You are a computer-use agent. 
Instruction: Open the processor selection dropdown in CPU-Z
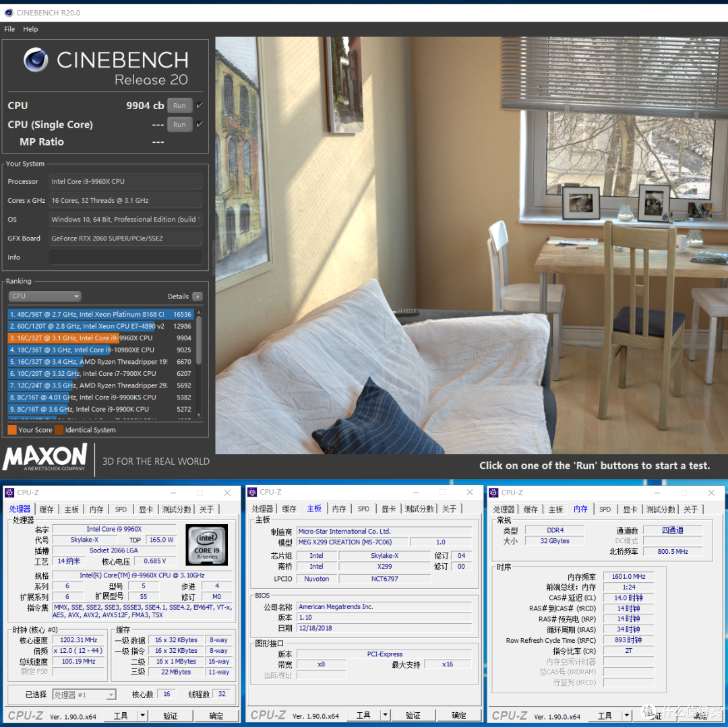(x=84, y=695)
